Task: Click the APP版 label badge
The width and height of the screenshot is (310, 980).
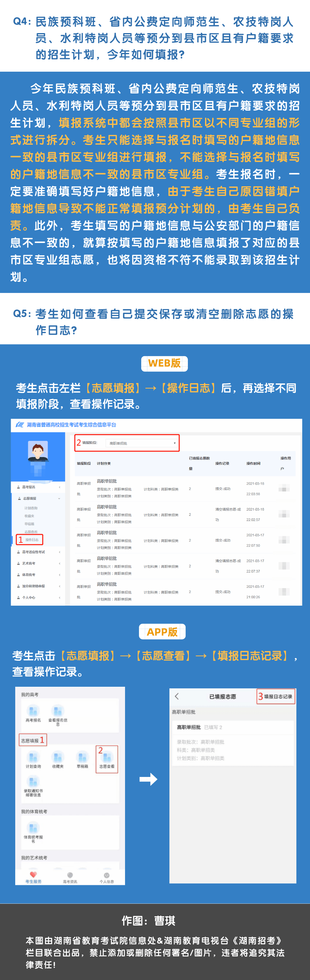Action: click(x=162, y=632)
